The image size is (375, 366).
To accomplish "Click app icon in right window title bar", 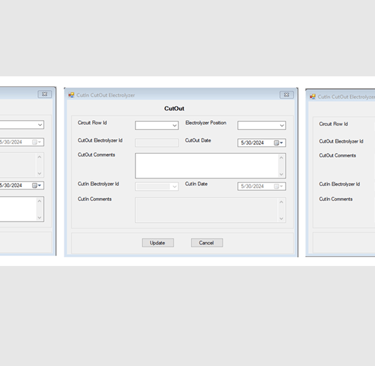I will click(x=313, y=97).
